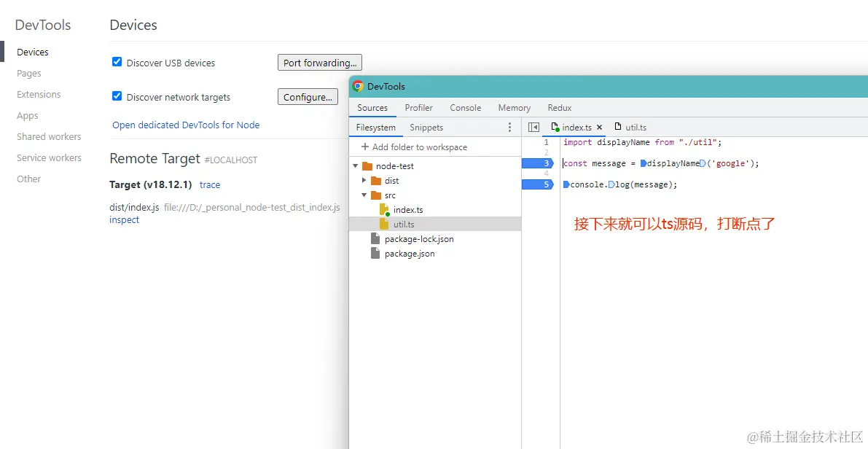This screenshot has width=868, height=449.
Task: Open util.ts in file tree
Action: (x=404, y=224)
